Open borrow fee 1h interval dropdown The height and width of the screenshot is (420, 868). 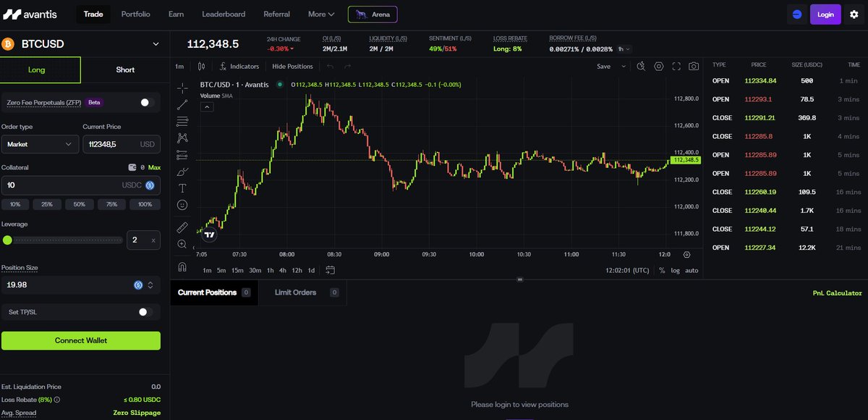coord(624,49)
